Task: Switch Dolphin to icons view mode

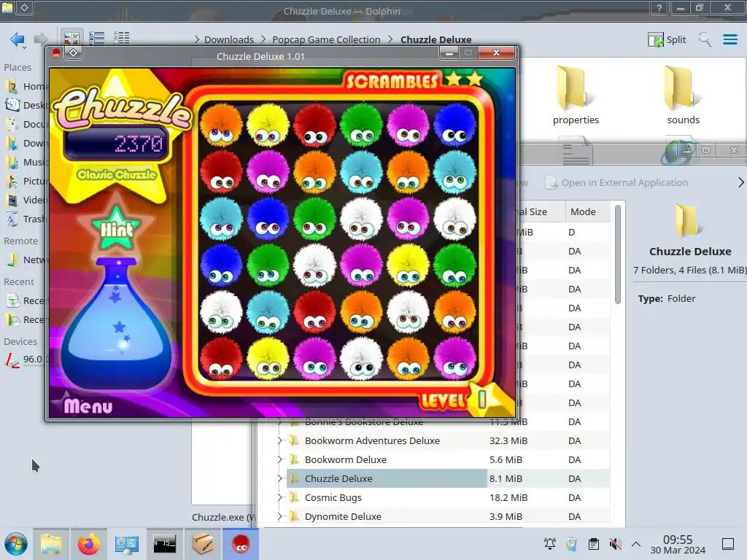Action: point(71,38)
